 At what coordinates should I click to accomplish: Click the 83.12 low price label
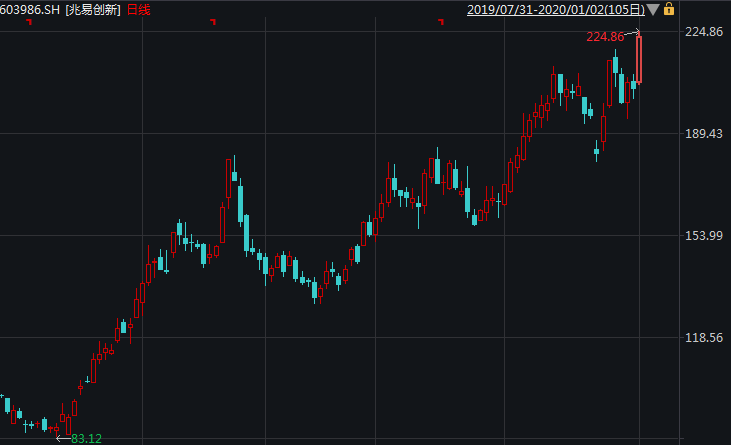point(86,438)
